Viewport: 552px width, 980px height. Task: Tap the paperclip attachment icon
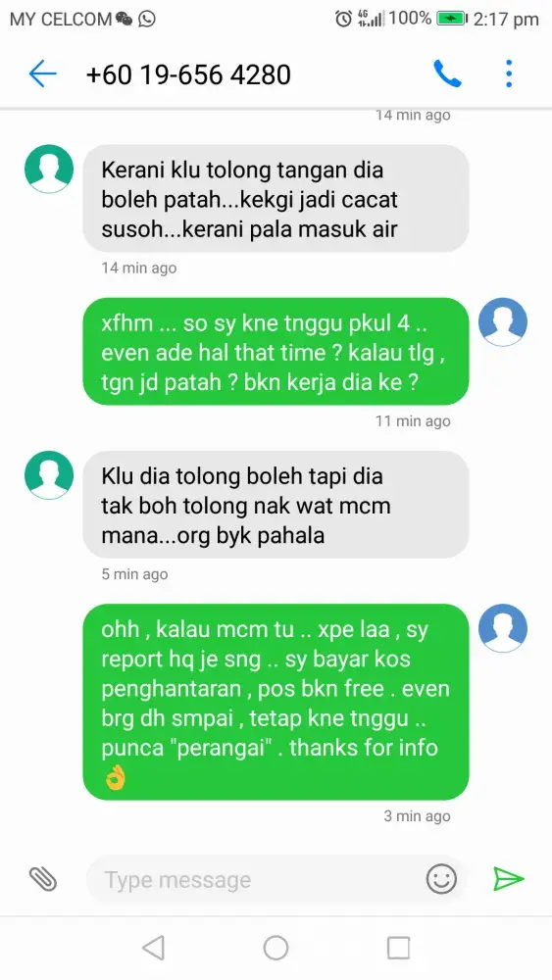pyautogui.click(x=43, y=879)
